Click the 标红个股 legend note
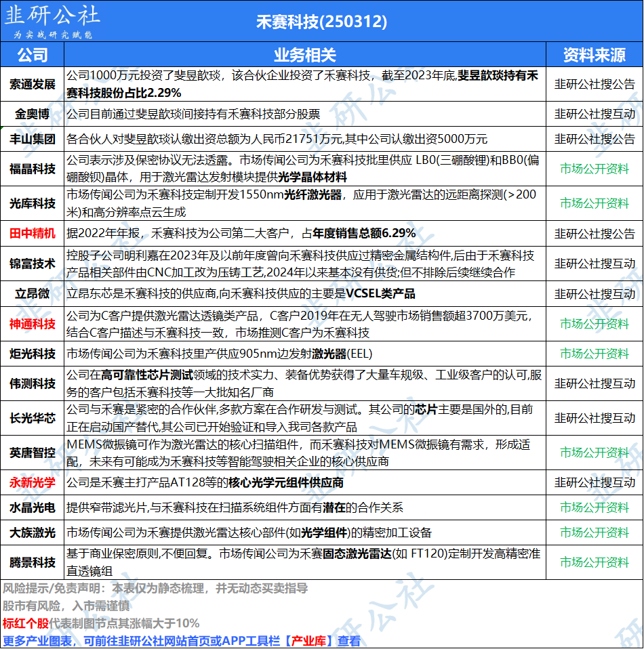The width and height of the screenshot is (644, 649). [101, 623]
